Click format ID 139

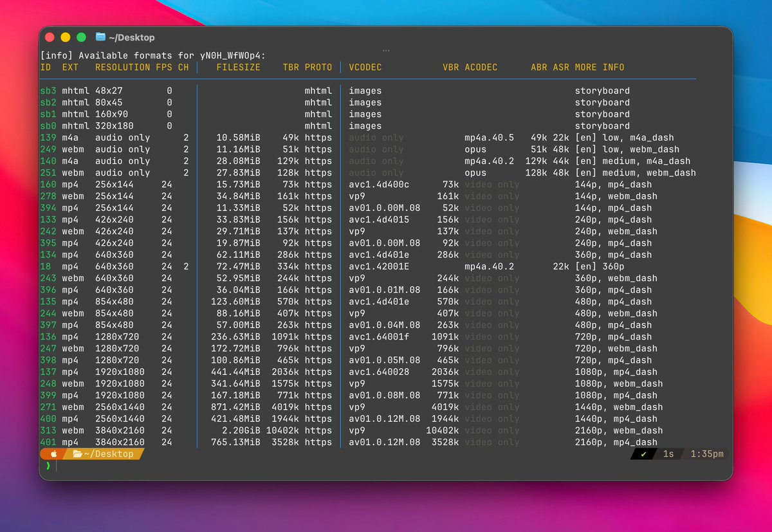point(48,138)
